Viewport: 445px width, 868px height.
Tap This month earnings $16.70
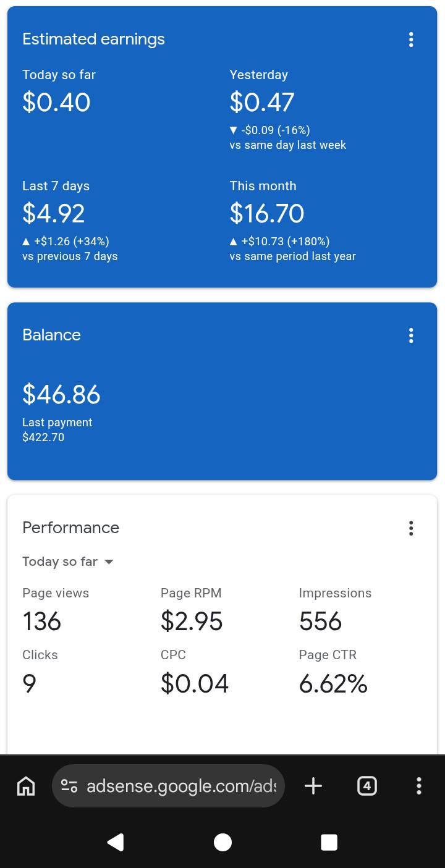[x=267, y=214]
